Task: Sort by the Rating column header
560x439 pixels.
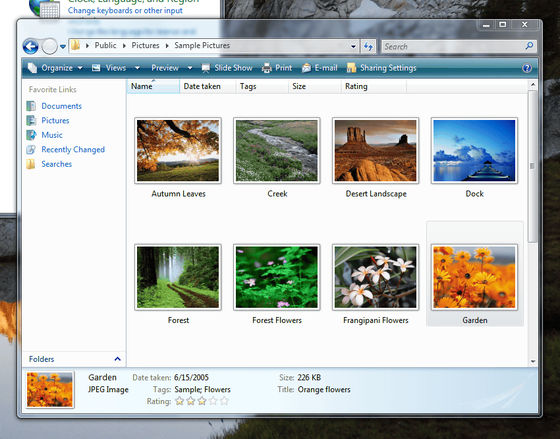Action: [373, 86]
